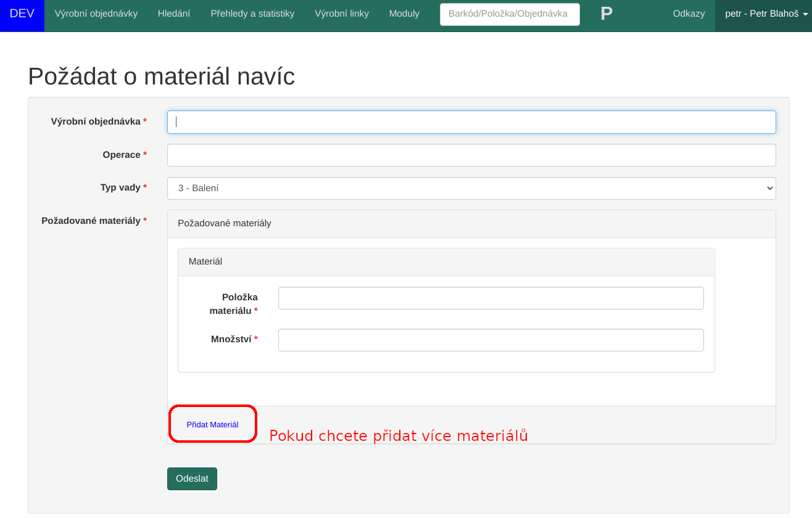This screenshot has width=812, height=518.
Task: Click the Výrobní objednávka field label
Action: tap(99, 121)
